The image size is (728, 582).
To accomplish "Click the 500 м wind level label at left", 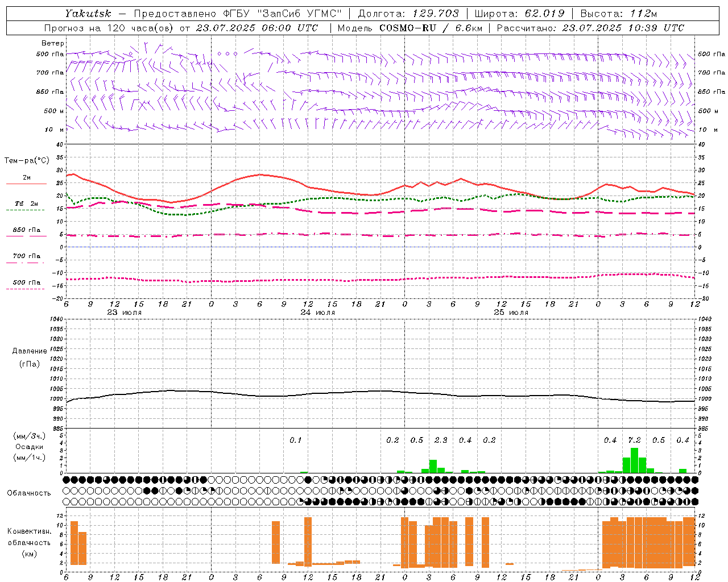I will 54,111.
